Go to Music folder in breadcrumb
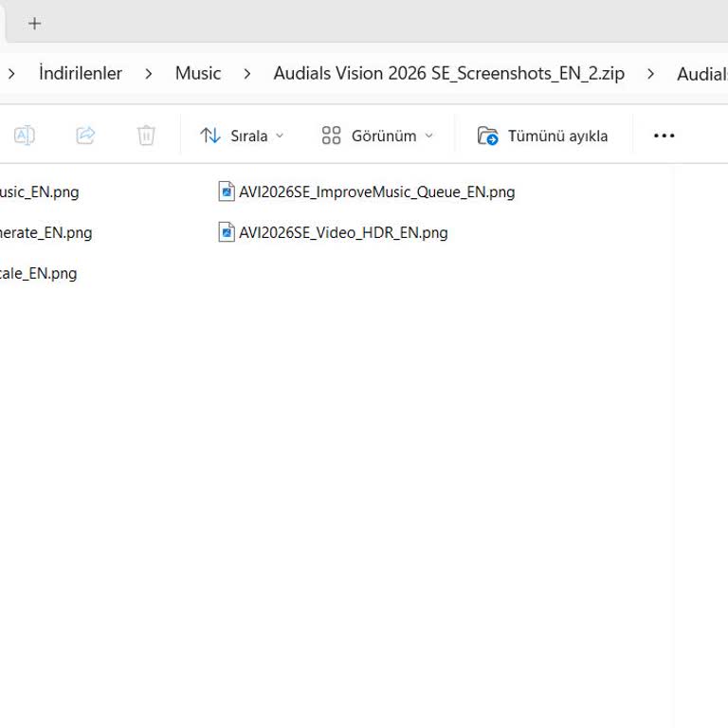 pyautogui.click(x=198, y=73)
